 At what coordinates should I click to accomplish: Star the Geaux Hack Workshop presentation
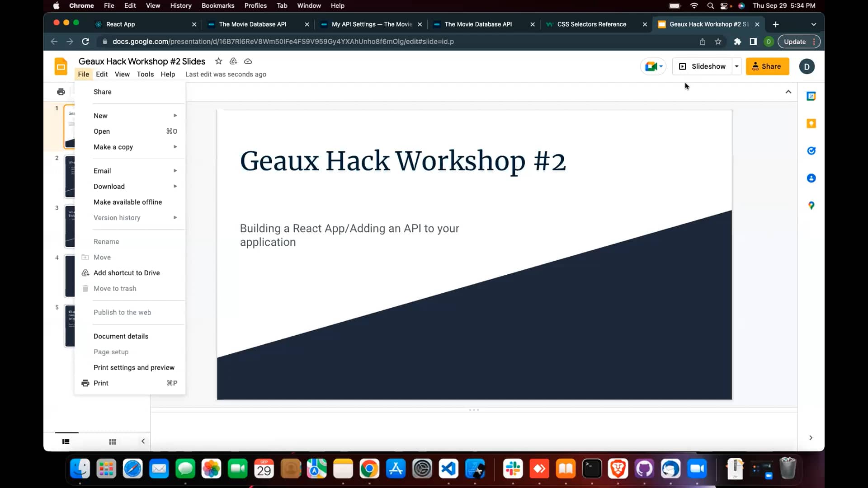[x=219, y=61]
